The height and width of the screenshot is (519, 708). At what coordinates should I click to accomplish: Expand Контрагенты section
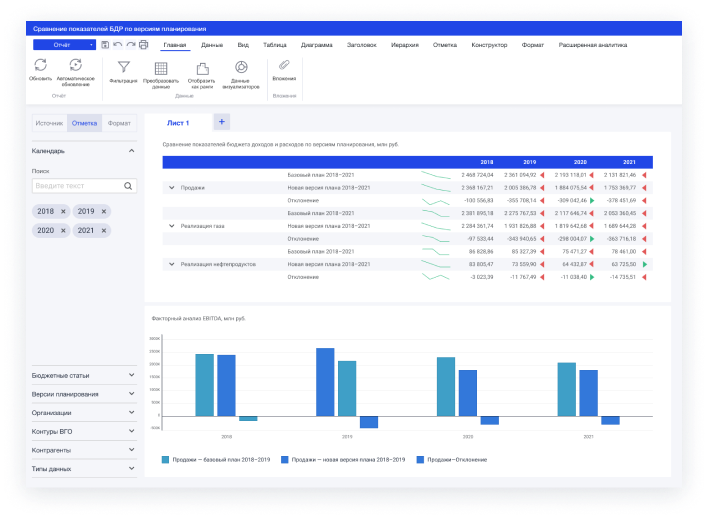131,450
